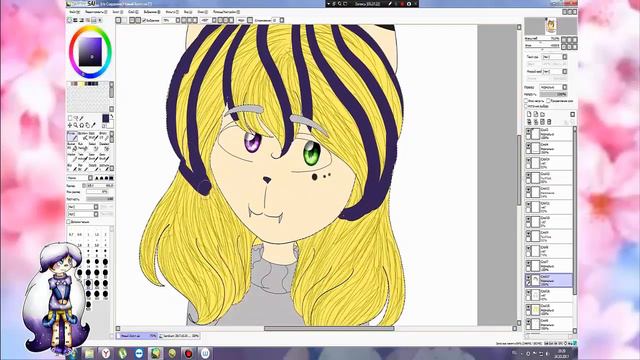
Task: Select the zoom magnifier tool
Action: 76,125
